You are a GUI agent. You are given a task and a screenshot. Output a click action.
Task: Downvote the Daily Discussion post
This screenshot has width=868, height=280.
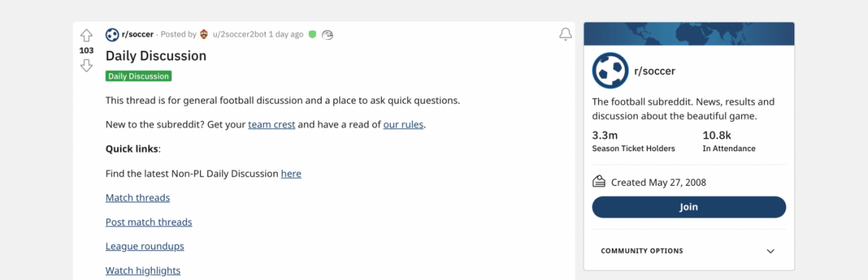[x=86, y=66]
